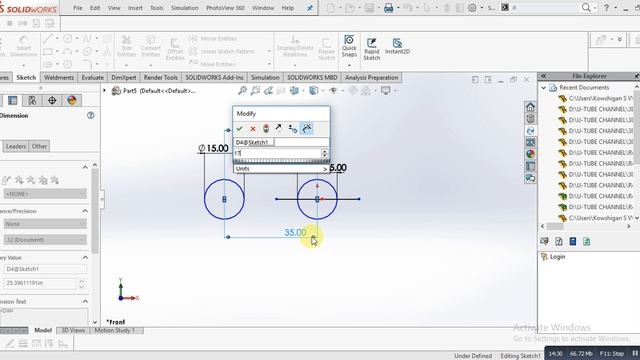Screen dimensions: 640x360
Task: Click Login link in File Explorer
Action: 557,257
